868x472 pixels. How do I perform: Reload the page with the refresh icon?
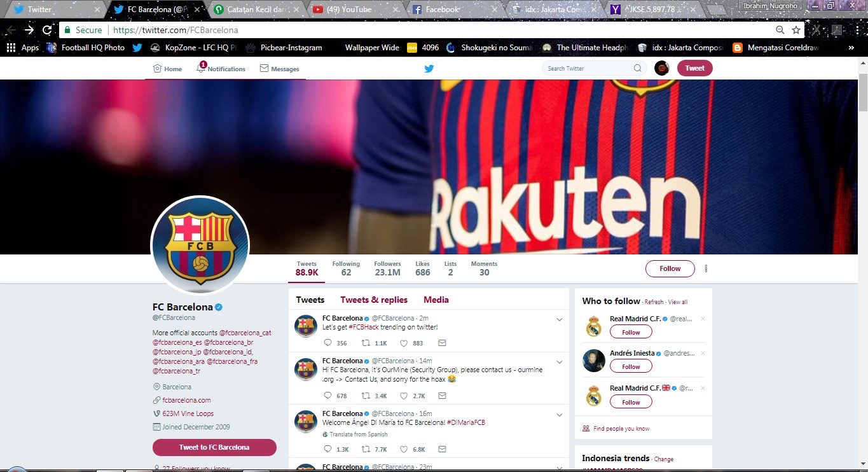[47, 30]
